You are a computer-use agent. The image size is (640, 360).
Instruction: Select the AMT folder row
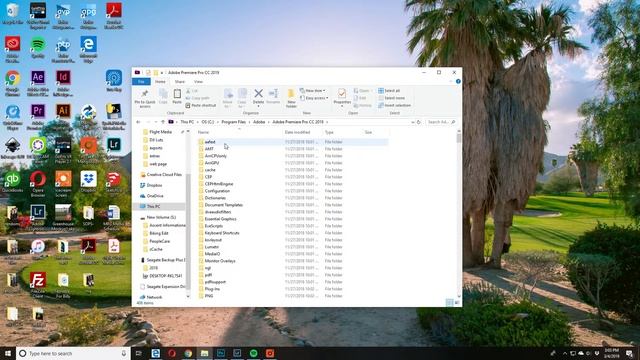click(x=292, y=149)
